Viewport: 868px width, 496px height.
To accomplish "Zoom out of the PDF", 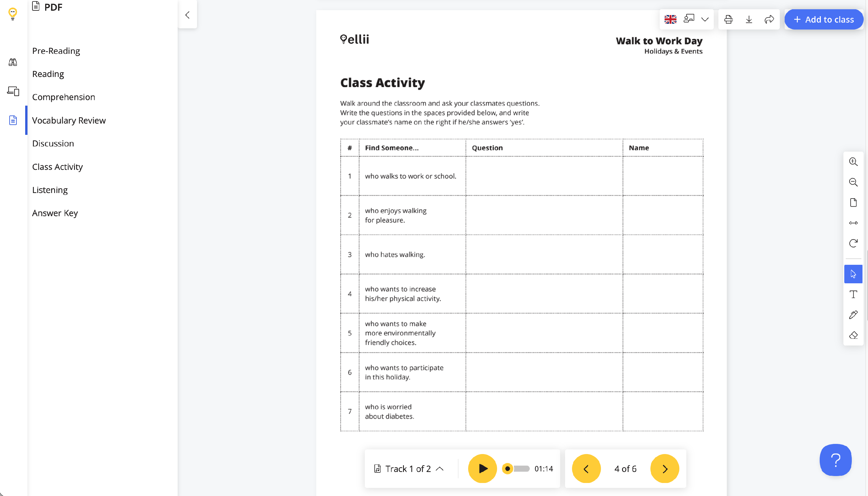I will [x=853, y=182].
